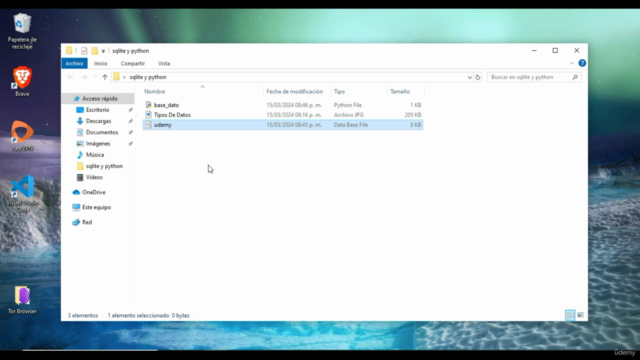This screenshot has height=360, width=640.
Task: Click sqlite y python in address bar
Action: 148,77
